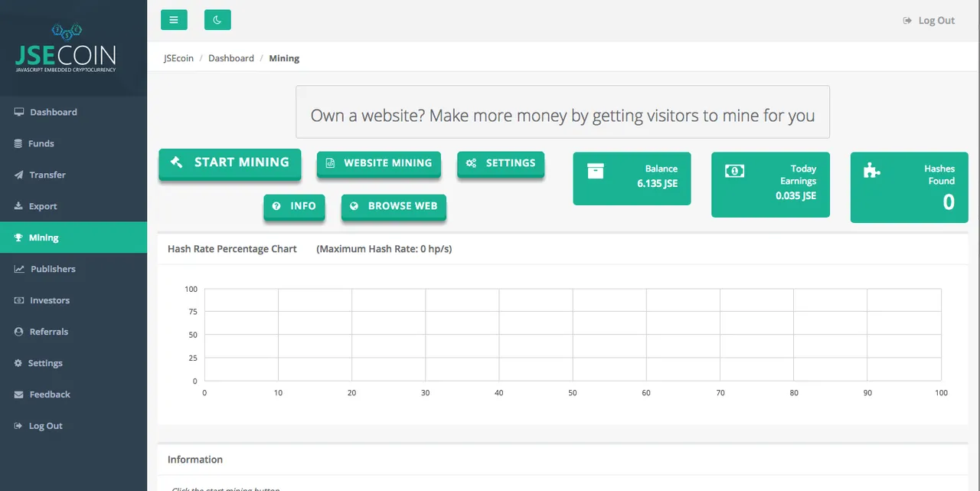This screenshot has width=980, height=491.
Task: Open Settings in the sidebar
Action: click(x=73, y=363)
